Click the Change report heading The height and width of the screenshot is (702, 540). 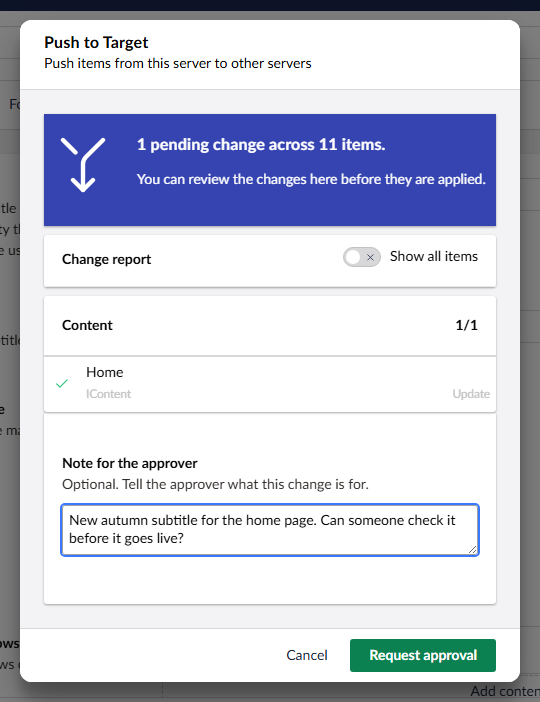coord(107,259)
